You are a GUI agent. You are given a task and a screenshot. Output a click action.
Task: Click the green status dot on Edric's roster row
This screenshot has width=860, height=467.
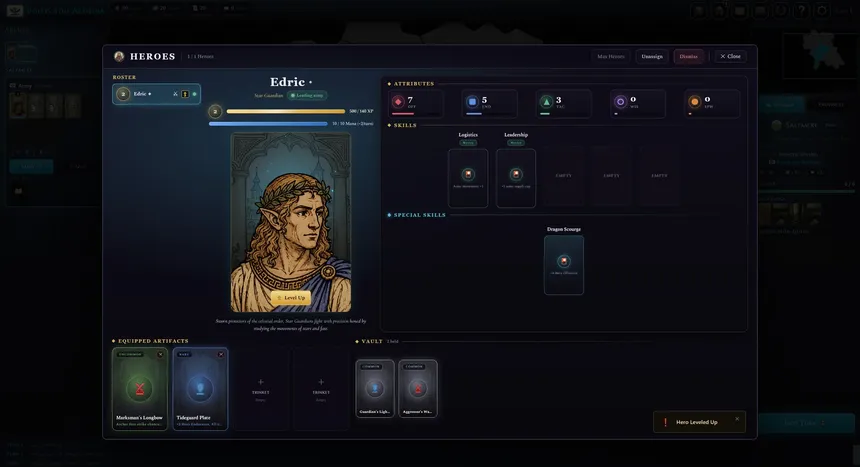194,94
